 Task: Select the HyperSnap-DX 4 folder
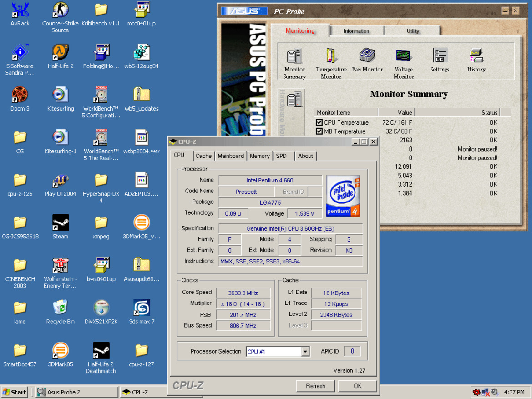(x=101, y=187)
